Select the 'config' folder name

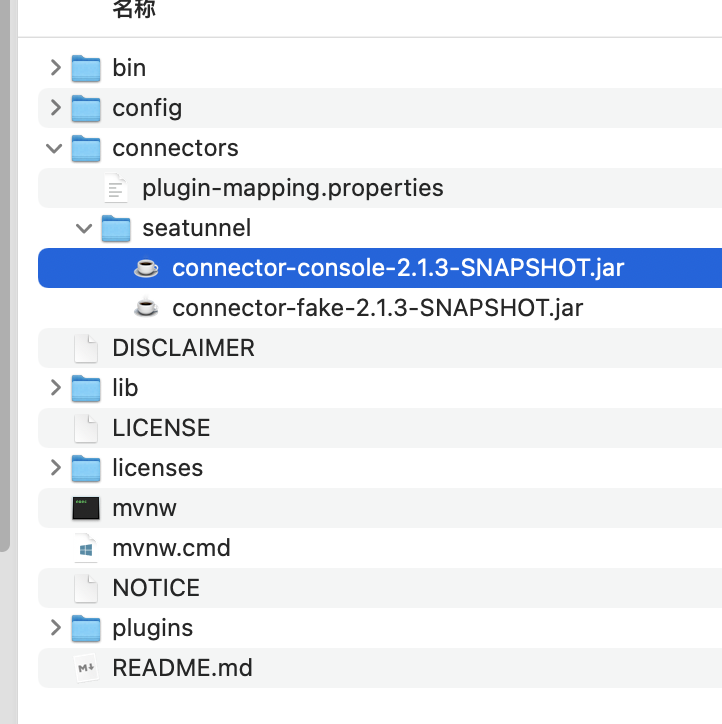[x=147, y=109]
